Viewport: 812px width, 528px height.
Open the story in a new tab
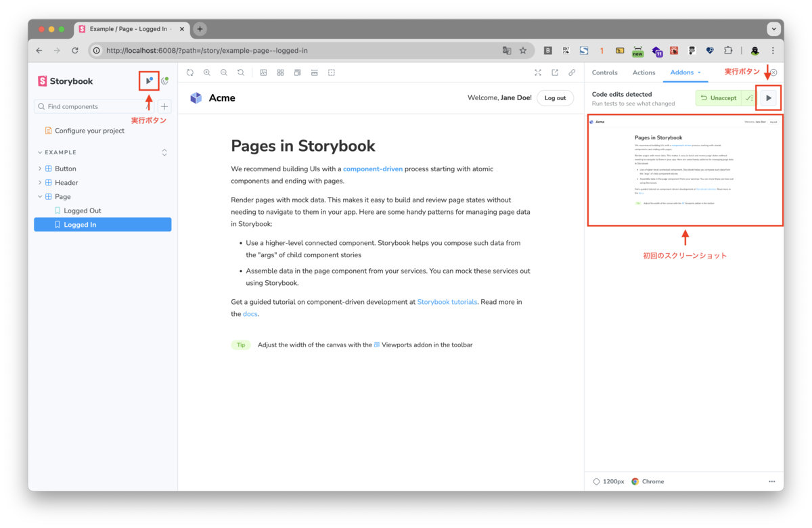(555, 72)
